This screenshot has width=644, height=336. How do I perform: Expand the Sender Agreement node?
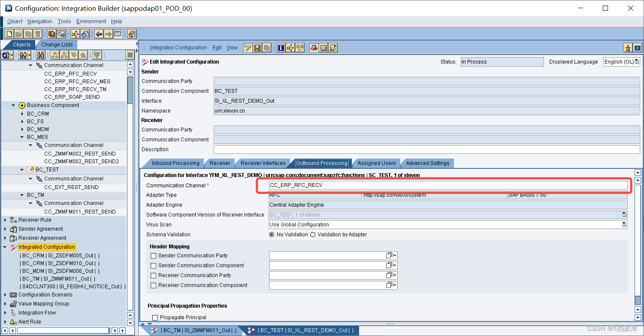(x=5, y=229)
